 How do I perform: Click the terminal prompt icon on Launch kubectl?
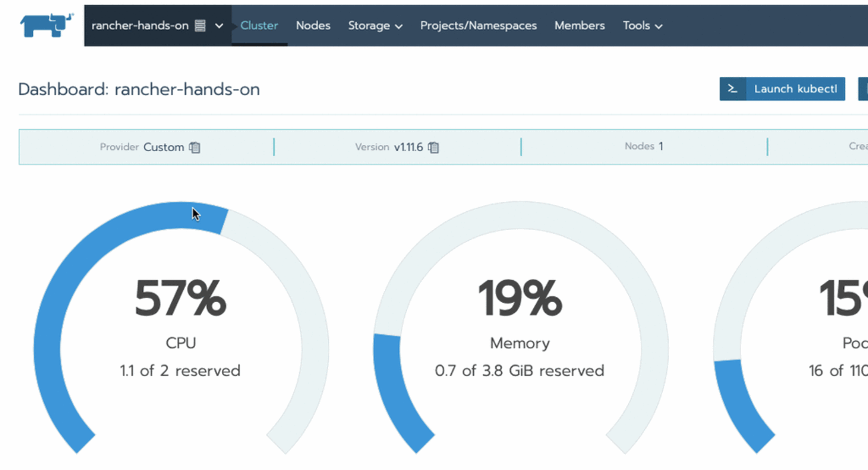(733, 89)
